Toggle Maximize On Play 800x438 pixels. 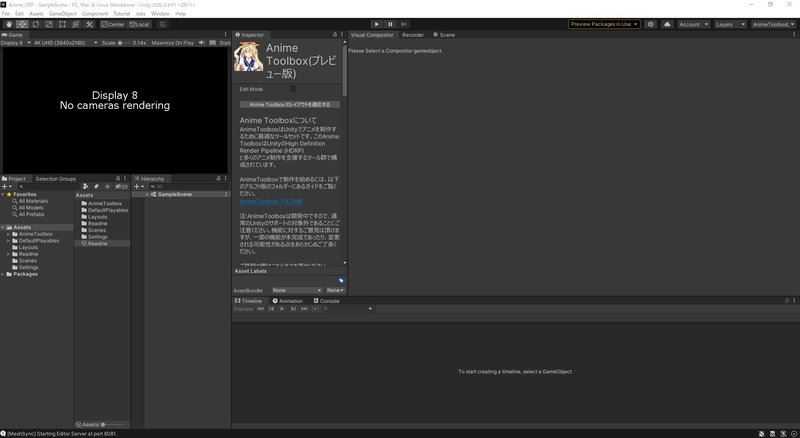(x=172, y=43)
